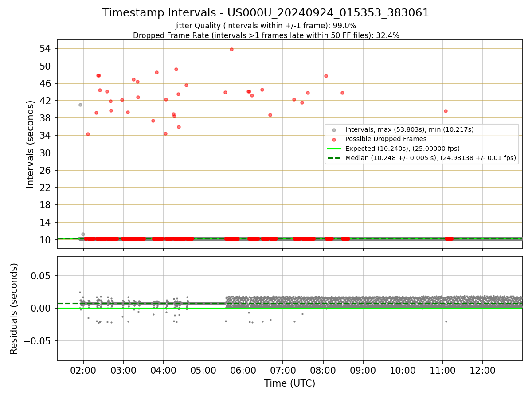
Task: Click the "04:00" time tick label
Action: coord(163,370)
